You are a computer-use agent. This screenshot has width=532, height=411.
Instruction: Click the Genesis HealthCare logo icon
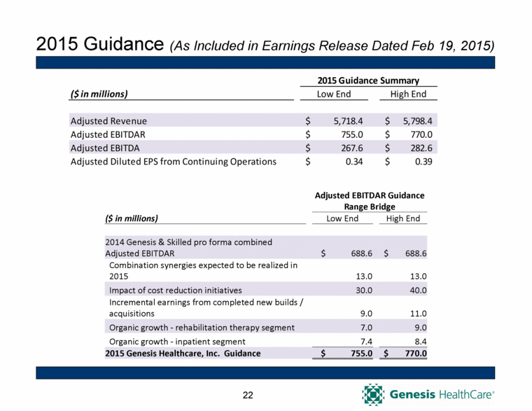tap(374, 394)
